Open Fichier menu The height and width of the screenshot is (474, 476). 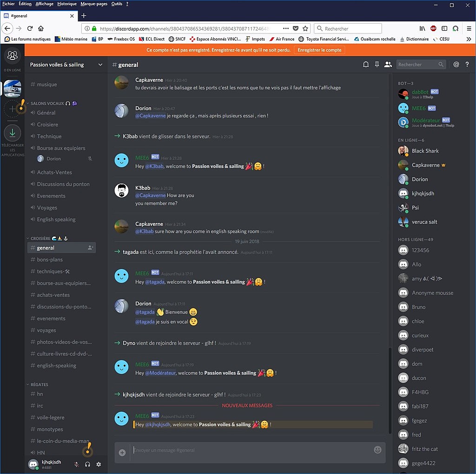(x=8, y=4)
